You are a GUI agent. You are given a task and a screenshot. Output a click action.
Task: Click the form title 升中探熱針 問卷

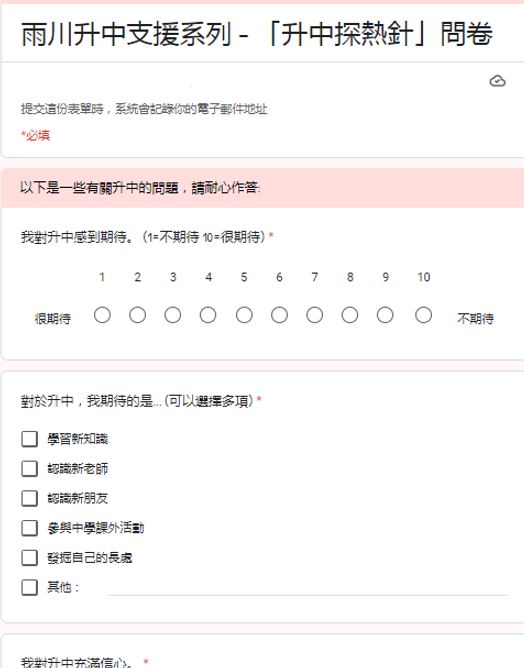(x=257, y=34)
